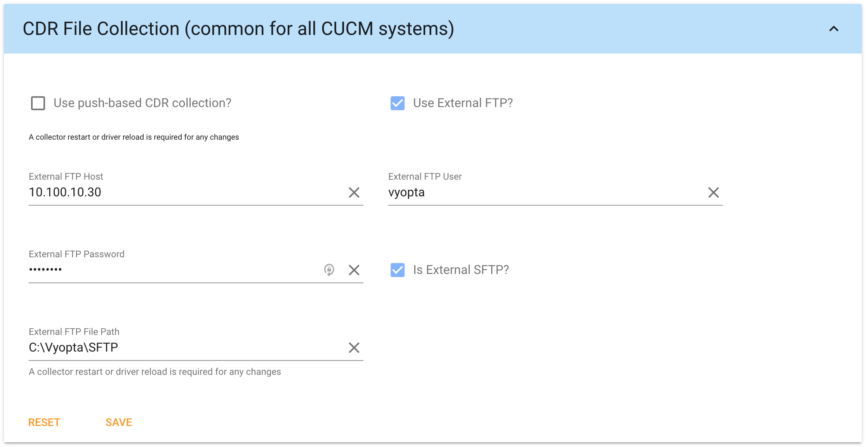The height and width of the screenshot is (447, 868).
Task: Click the CDR File Collection header title
Action: tap(238, 29)
